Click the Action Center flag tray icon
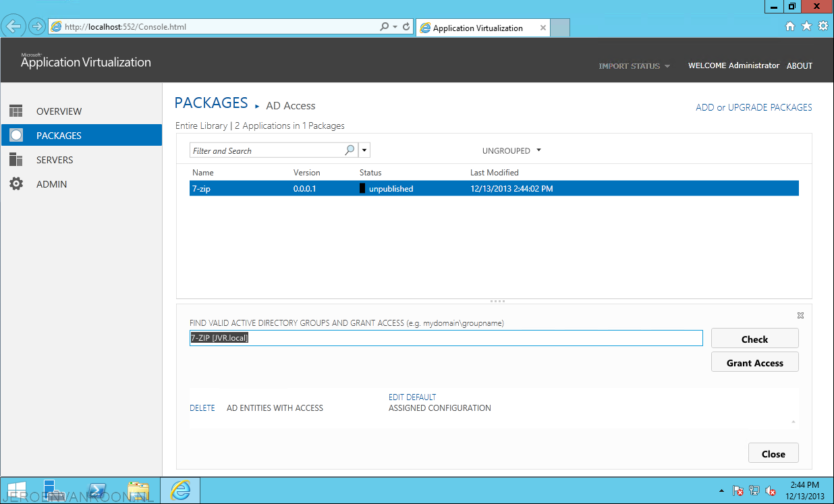Screen dimensions: 834x504 tap(738, 491)
